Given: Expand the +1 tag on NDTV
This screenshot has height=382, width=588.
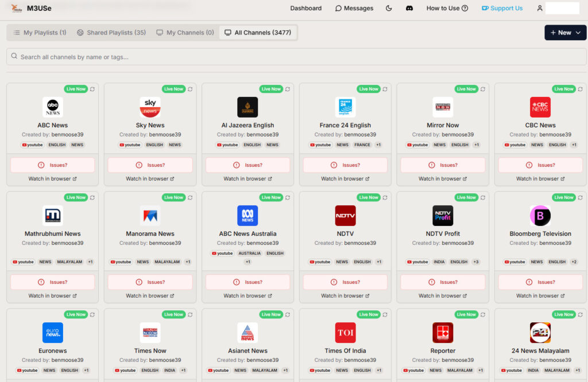Looking at the screenshot, I should click(379, 262).
